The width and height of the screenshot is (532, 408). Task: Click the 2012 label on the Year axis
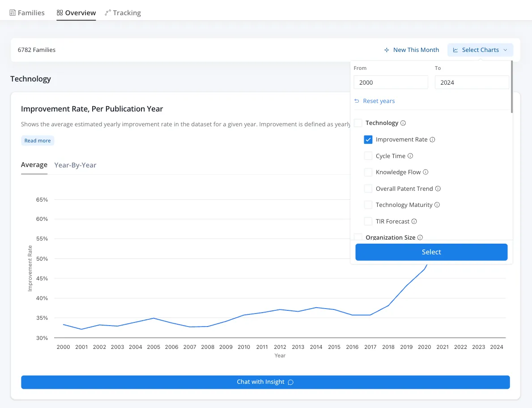point(280,347)
